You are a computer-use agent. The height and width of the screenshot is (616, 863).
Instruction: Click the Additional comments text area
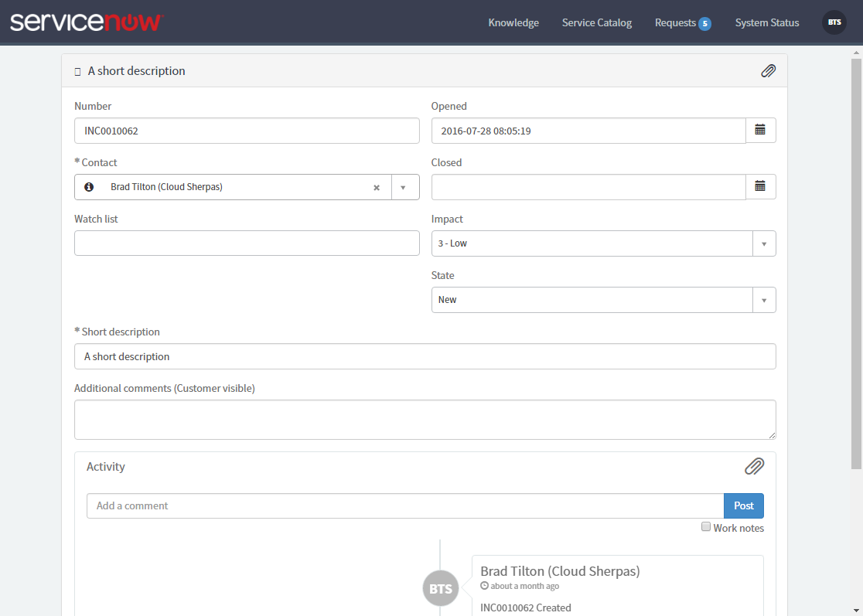(425, 420)
